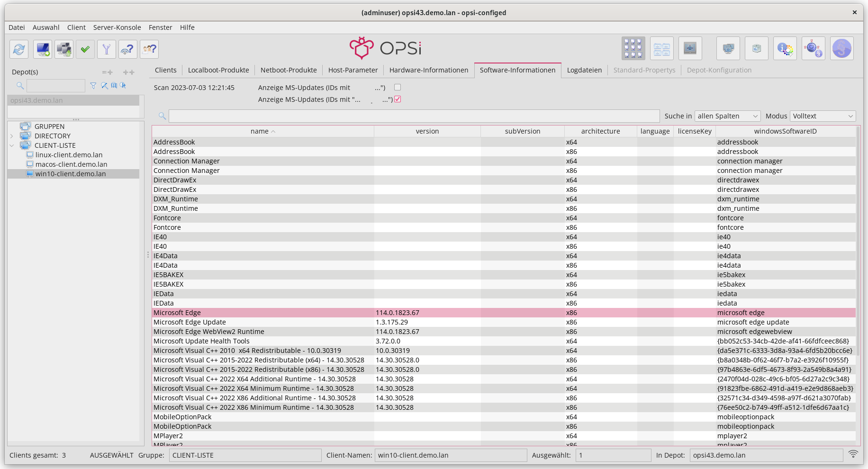Image resolution: width=868 pixels, height=469 pixels.
Task: Sort by the version column header
Action: pyautogui.click(x=427, y=131)
